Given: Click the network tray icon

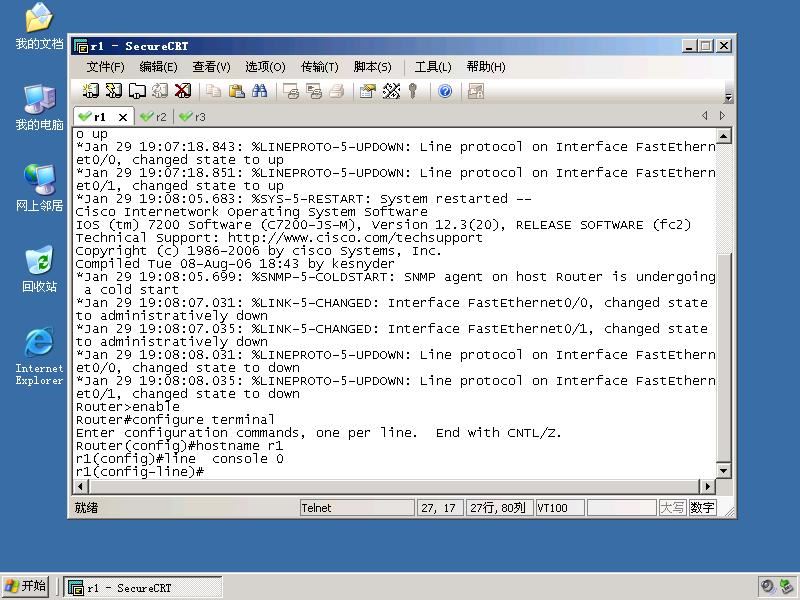Looking at the screenshot, I should point(786,586).
